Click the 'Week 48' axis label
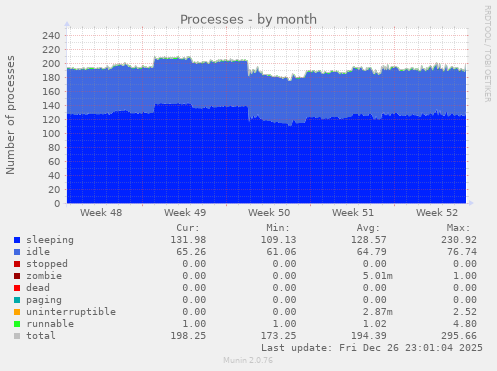 point(101,213)
